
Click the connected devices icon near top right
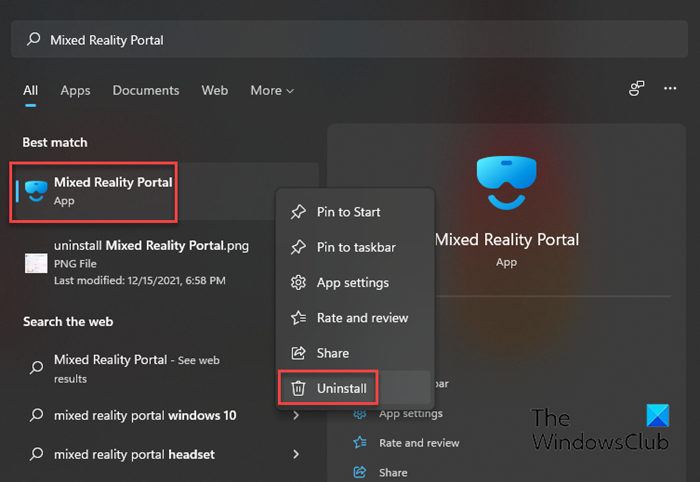click(x=637, y=89)
